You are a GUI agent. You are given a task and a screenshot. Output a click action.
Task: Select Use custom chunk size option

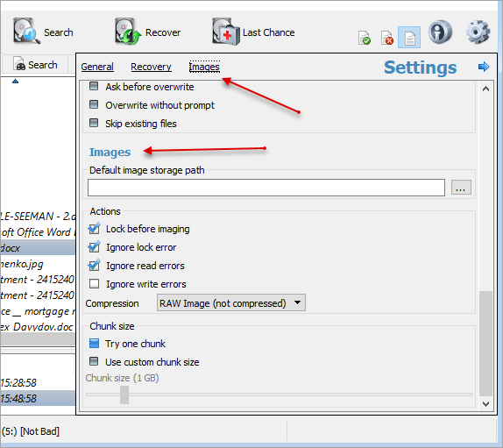coord(94,361)
